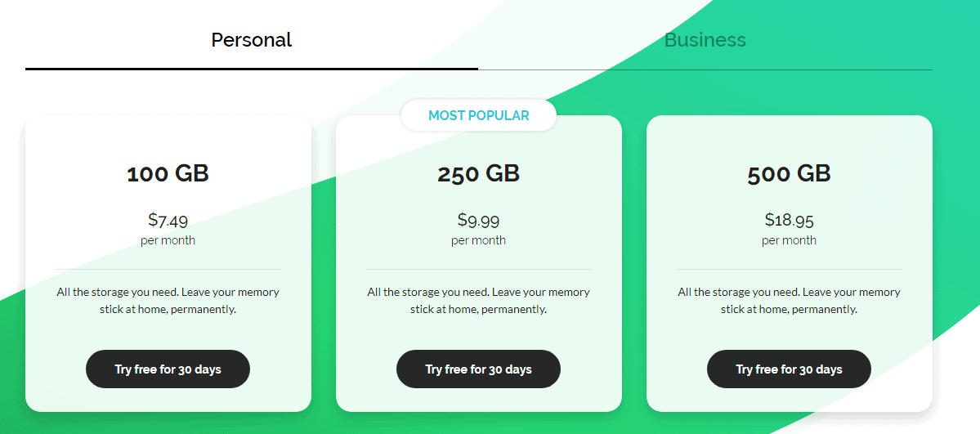Switch to the Business plans tab
980x434 pixels.
705,39
